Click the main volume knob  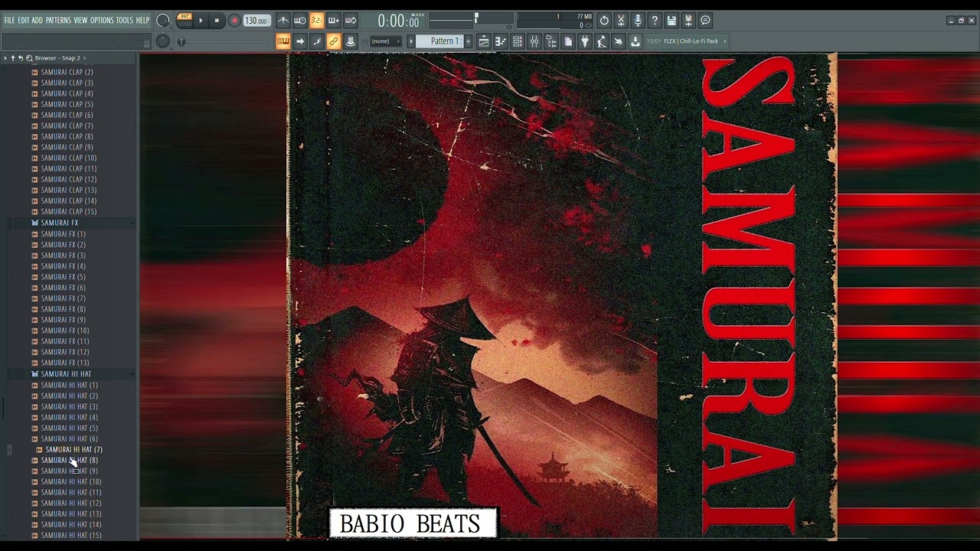[163, 21]
